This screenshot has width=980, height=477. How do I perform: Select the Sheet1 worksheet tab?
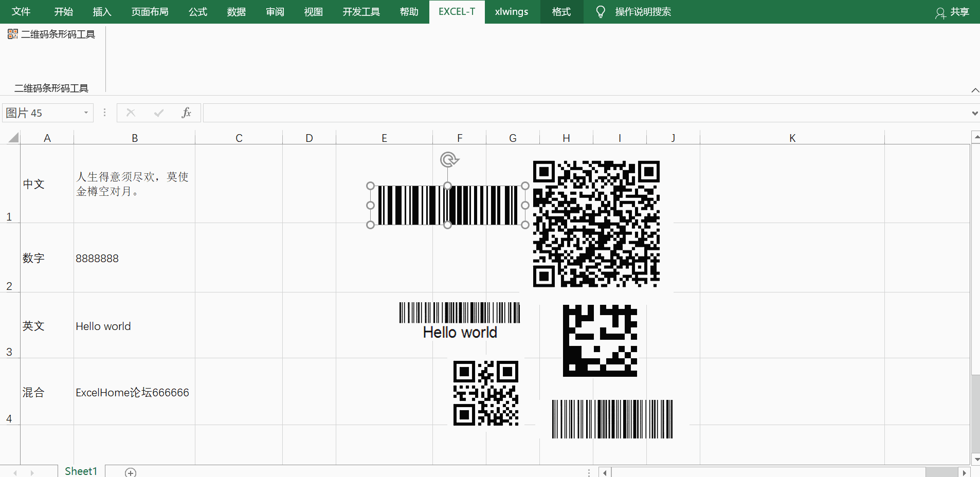(81, 471)
